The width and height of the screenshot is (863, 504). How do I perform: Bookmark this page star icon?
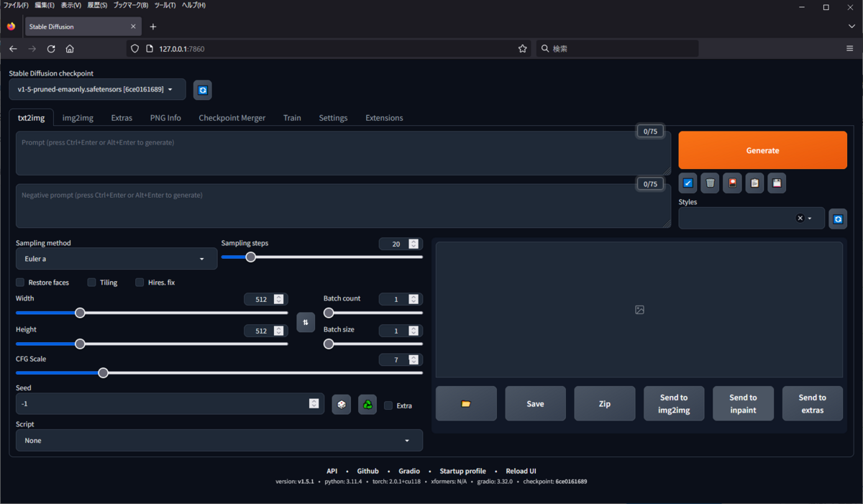point(523,49)
